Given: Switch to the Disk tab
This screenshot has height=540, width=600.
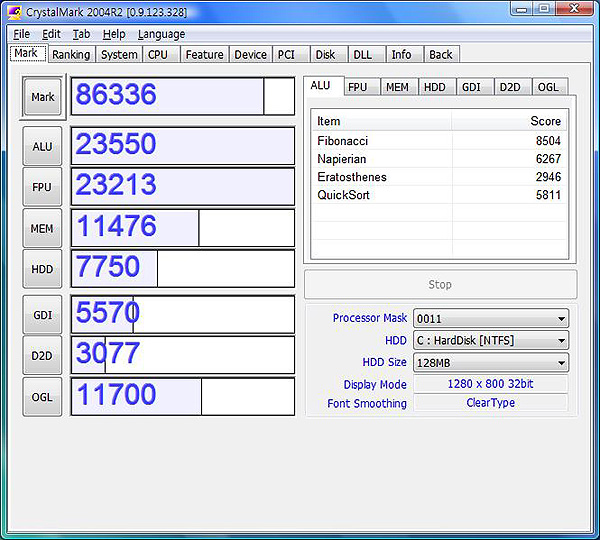Looking at the screenshot, I should [329, 54].
